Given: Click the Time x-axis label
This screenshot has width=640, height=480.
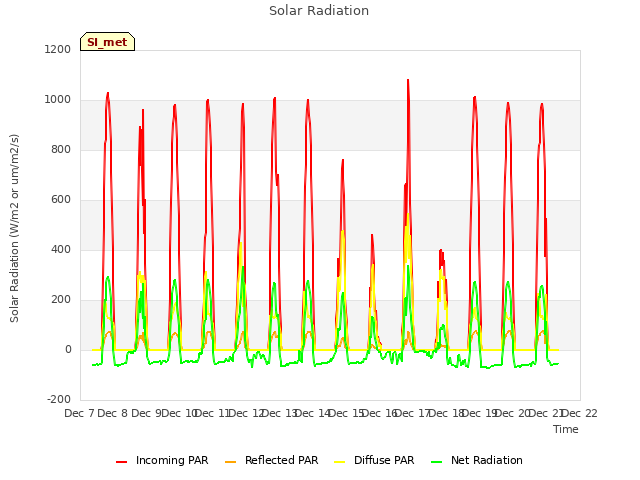Looking at the screenshot, I should [x=566, y=429].
